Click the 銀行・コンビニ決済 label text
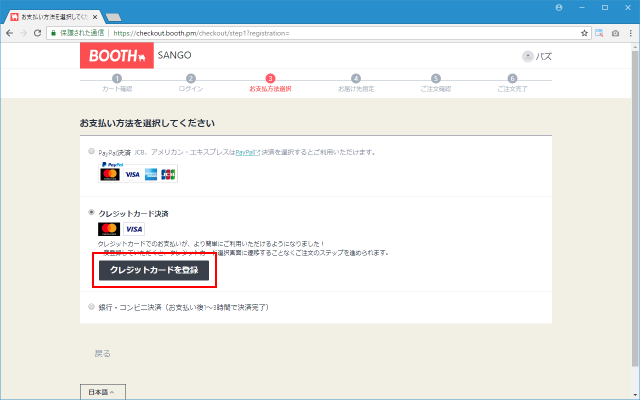 (184, 307)
